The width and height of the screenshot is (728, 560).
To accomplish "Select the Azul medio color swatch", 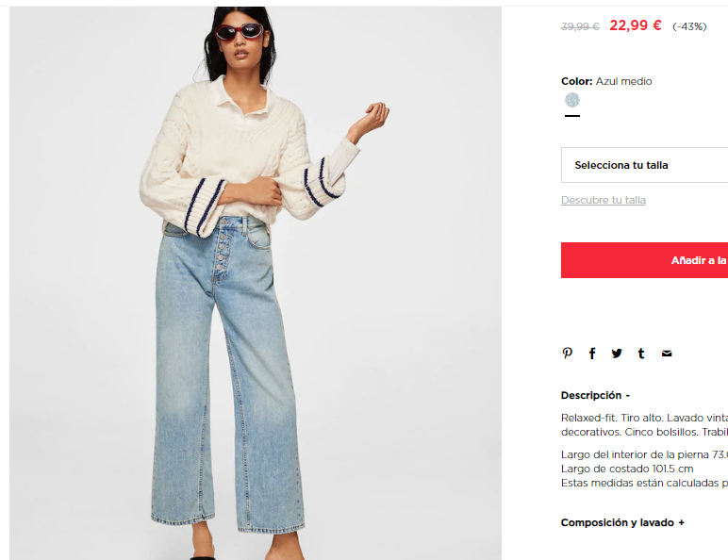I will [x=572, y=100].
